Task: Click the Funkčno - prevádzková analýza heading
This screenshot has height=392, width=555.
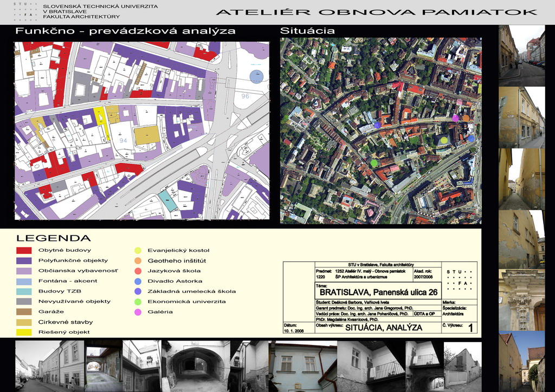Action: pos(125,31)
